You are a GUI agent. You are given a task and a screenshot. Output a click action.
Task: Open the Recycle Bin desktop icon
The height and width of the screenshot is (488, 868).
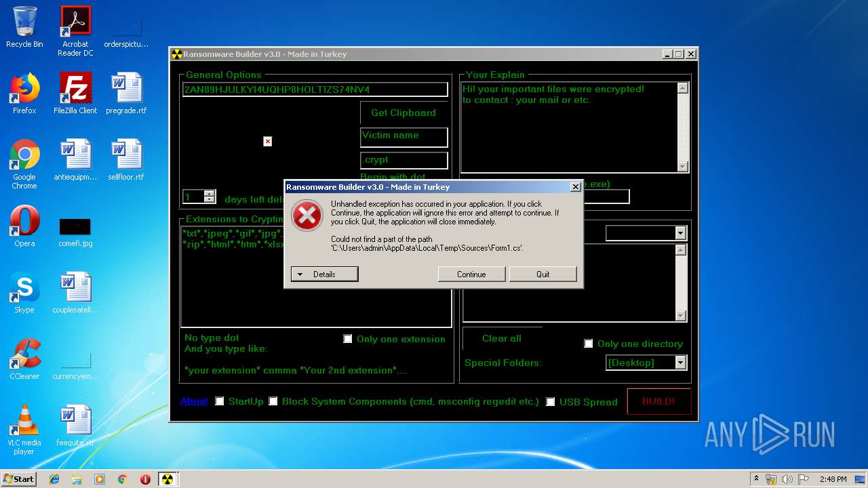(x=24, y=27)
